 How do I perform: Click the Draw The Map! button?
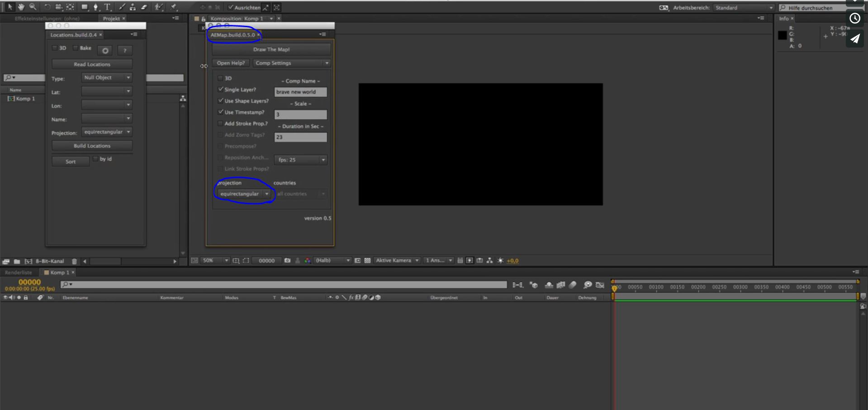pyautogui.click(x=271, y=49)
